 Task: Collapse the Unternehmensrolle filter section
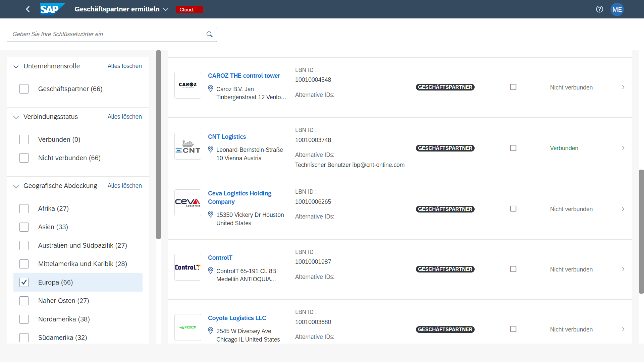(x=16, y=66)
